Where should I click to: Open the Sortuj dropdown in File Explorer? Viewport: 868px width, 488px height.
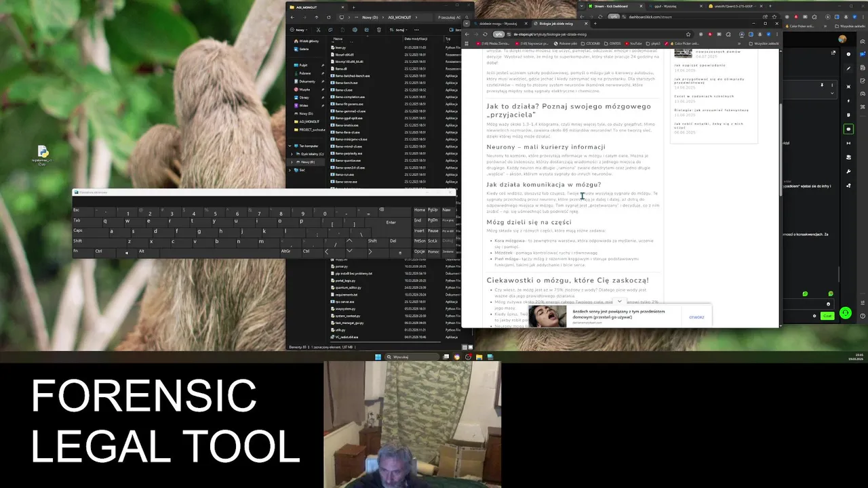pos(399,30)
